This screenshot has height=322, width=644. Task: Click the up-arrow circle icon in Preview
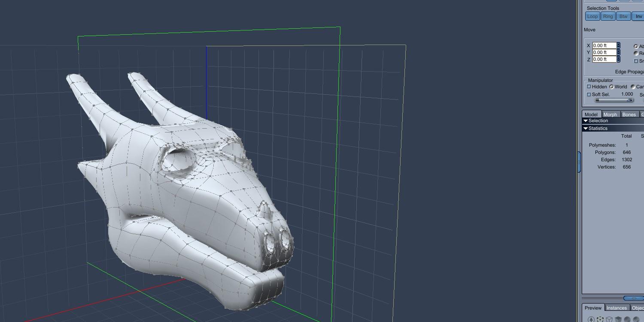591,319
